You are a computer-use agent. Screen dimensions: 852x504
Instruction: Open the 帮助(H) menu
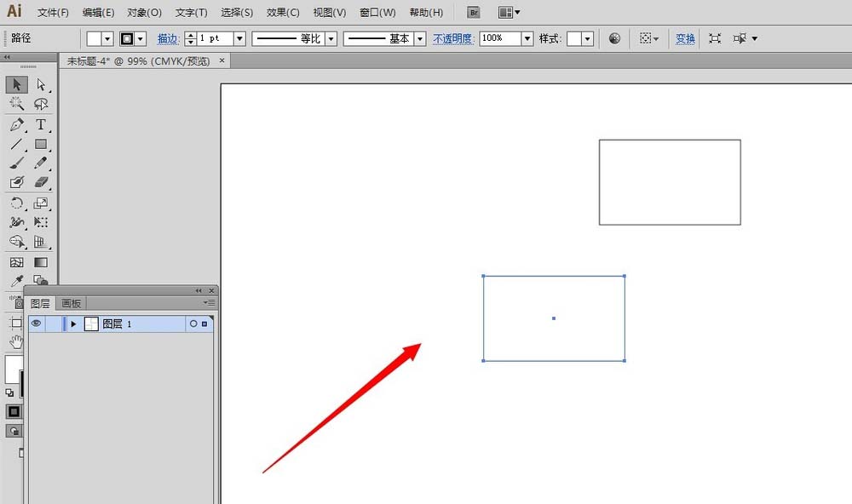(x=426, y=13)
